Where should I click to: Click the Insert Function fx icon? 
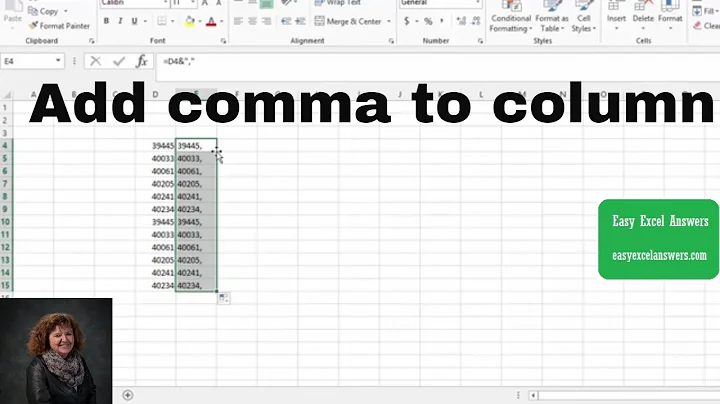point(142,61)
